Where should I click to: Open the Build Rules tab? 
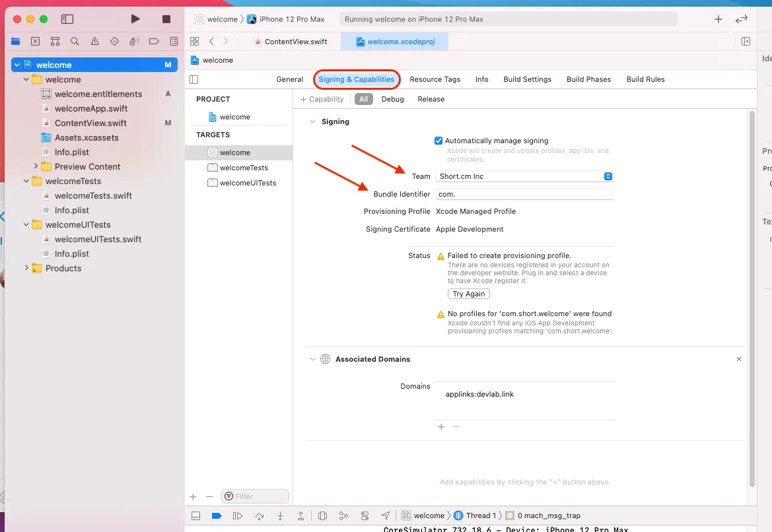[x=645, y=79]
